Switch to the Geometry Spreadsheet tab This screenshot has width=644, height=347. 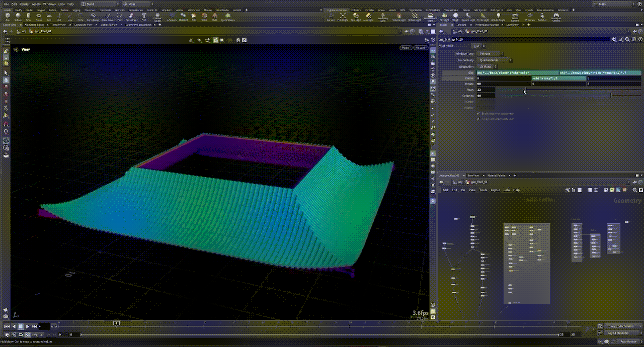coord(139,25)
